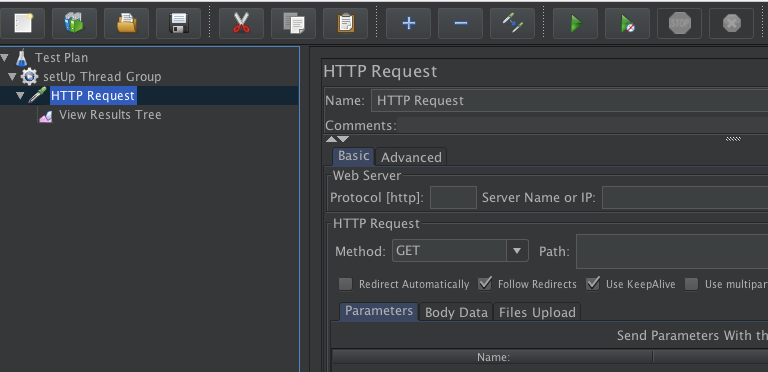Image resolution: width=768 pixels, height=372 pixels.
Task: Click the down triangle below Comments
Action: click(343, 140)
